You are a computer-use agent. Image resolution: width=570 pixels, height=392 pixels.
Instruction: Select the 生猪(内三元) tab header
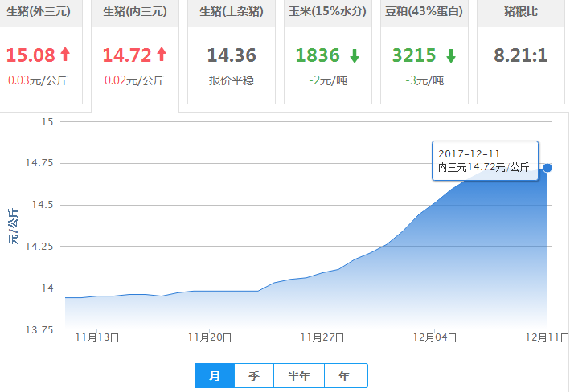coord(135,14)
